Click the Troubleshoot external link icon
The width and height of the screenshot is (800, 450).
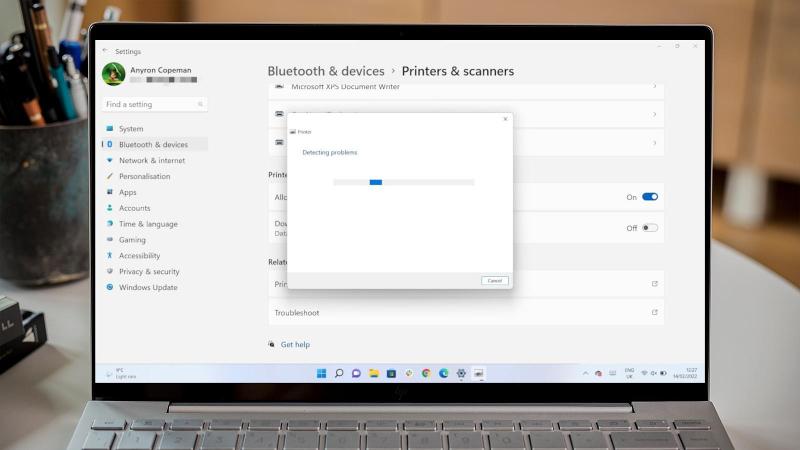click(655, 312)
